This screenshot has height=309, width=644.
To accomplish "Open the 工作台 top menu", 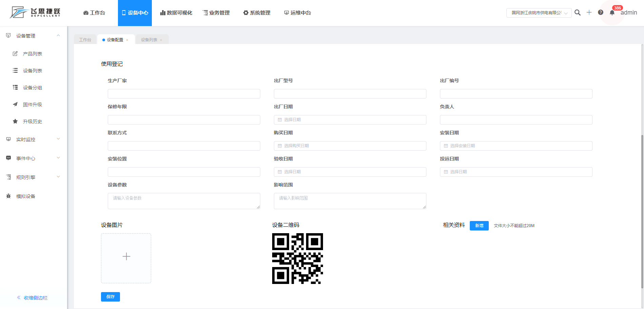I will 94,13.
